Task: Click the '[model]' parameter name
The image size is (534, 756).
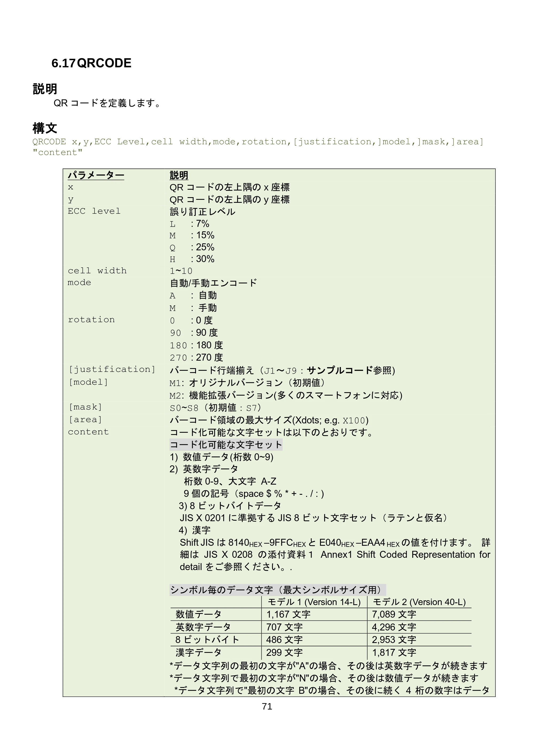Action: tap(88, 382)
